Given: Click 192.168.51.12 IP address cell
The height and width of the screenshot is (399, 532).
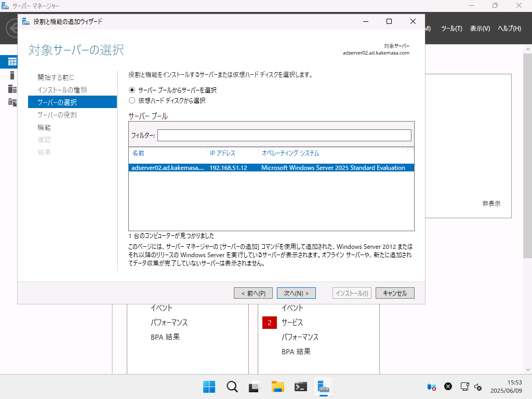Looking at the screenshot, I should [229, 168].
